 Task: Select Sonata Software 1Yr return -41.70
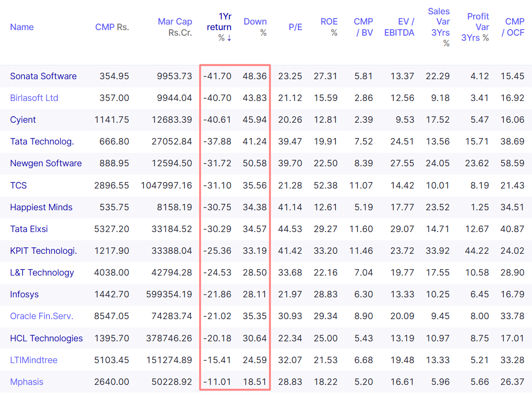[217, 76]
